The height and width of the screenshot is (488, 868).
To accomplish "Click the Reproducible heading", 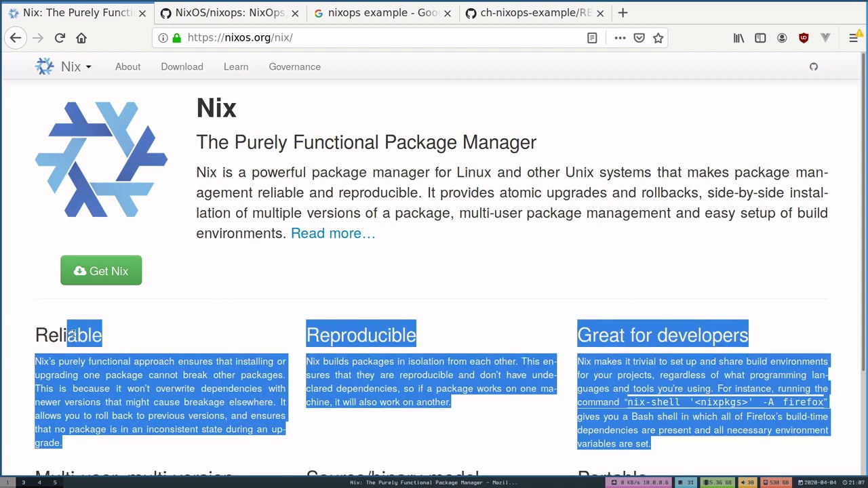I will tap(361, 335).
